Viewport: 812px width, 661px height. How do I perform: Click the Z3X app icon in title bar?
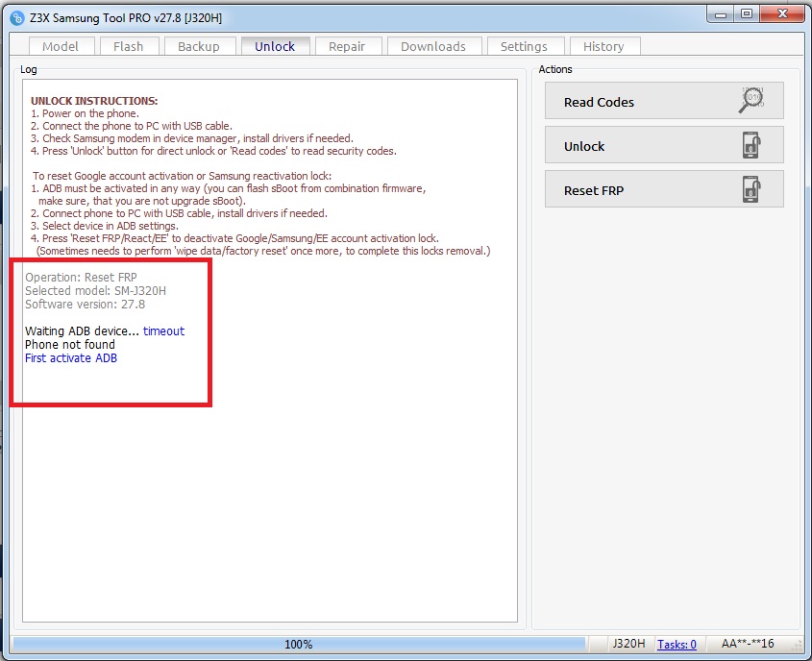[17, 18]
